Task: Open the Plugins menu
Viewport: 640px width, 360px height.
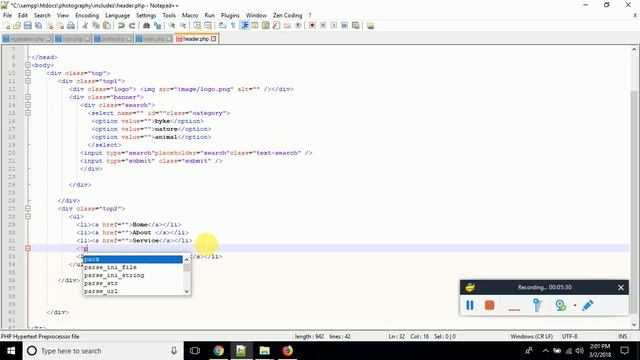Action: [230, 15]
